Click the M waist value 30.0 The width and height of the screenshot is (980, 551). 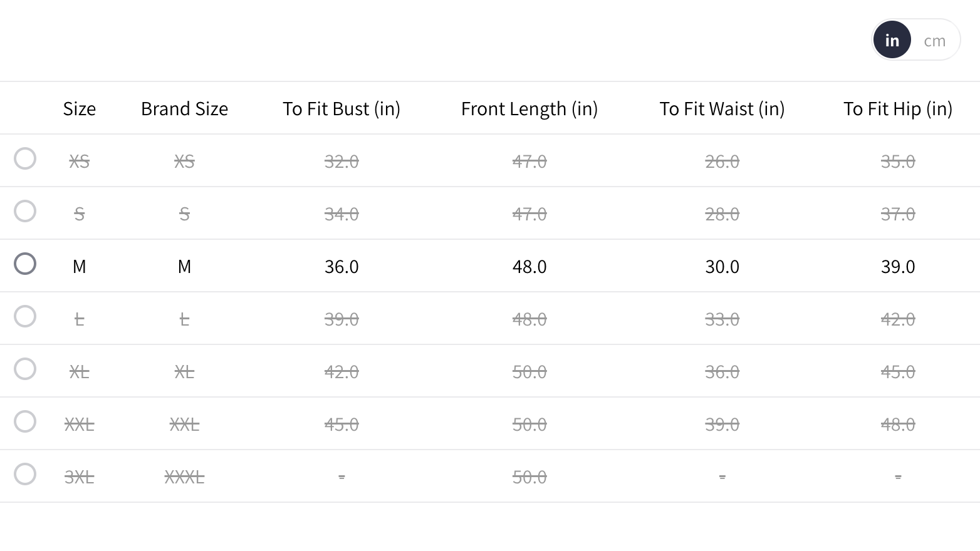722,267
